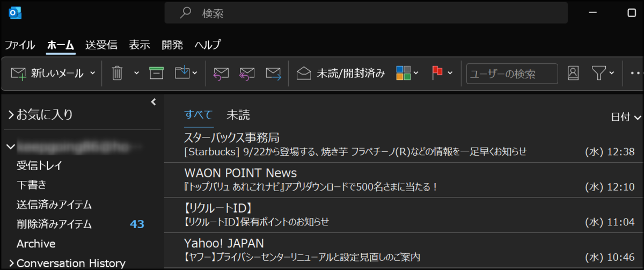
Task: Click the filter email funnel icon
Action: (598, 74)
